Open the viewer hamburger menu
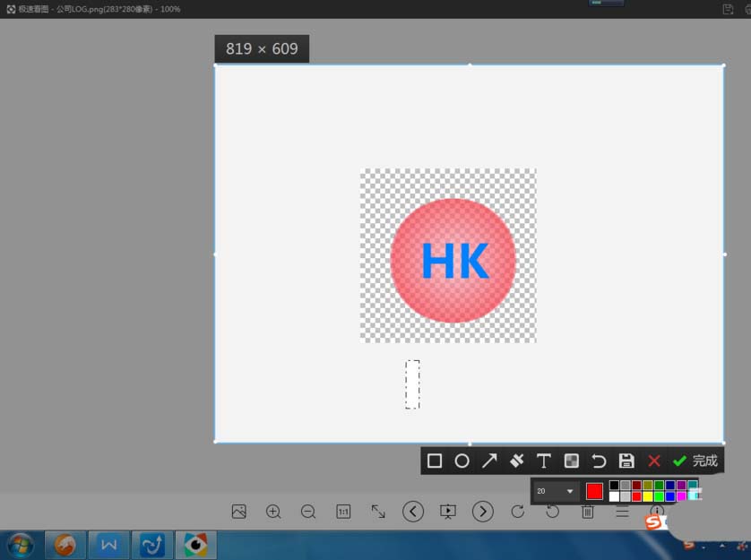This screenshot has width=751, height=560. pos(622,512)
